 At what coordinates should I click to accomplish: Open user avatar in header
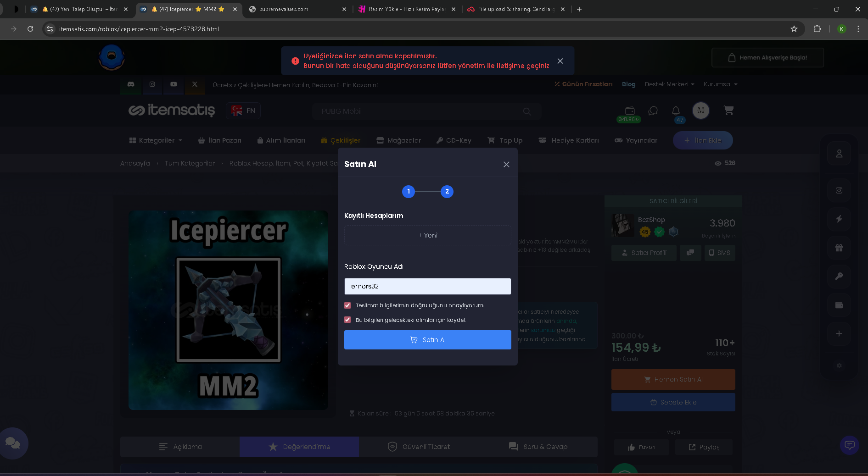click(x=701, y=111)
